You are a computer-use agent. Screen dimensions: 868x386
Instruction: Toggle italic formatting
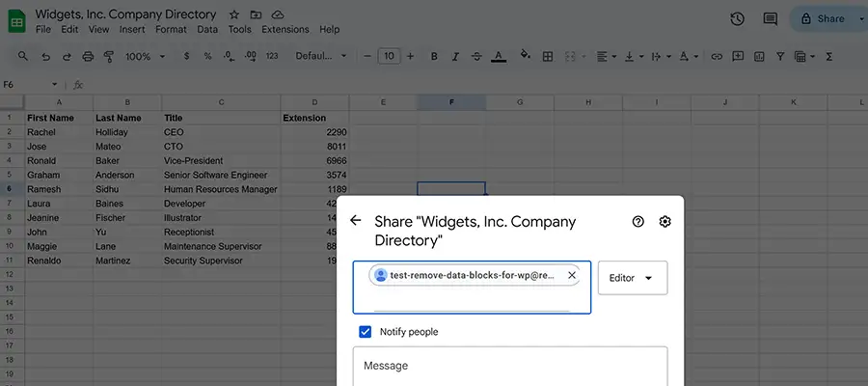455,56
